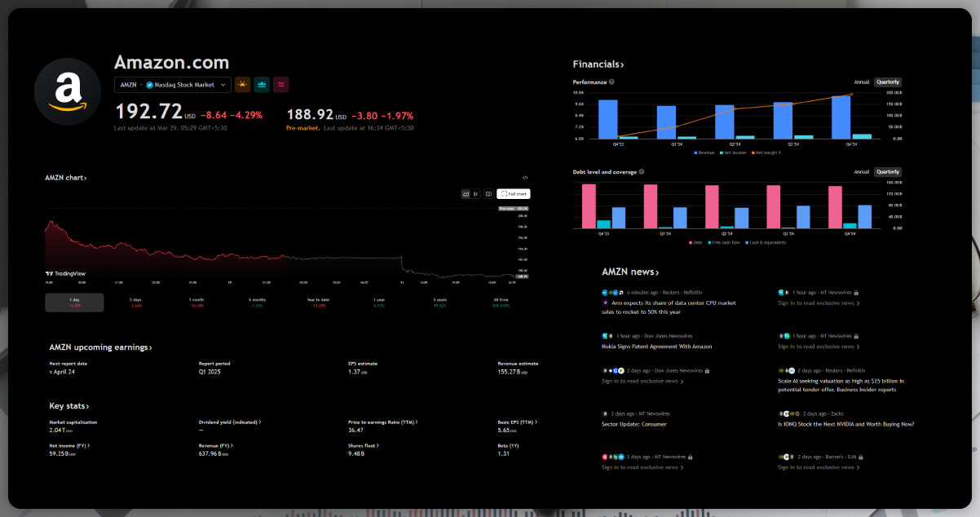Click the Debt legend marker

(691, 242)
